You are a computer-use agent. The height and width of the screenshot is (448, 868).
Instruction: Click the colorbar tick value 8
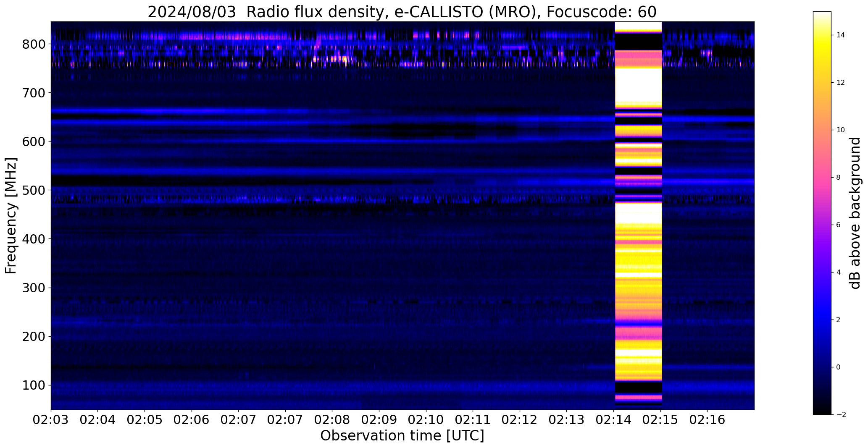(x=839, y=178)
